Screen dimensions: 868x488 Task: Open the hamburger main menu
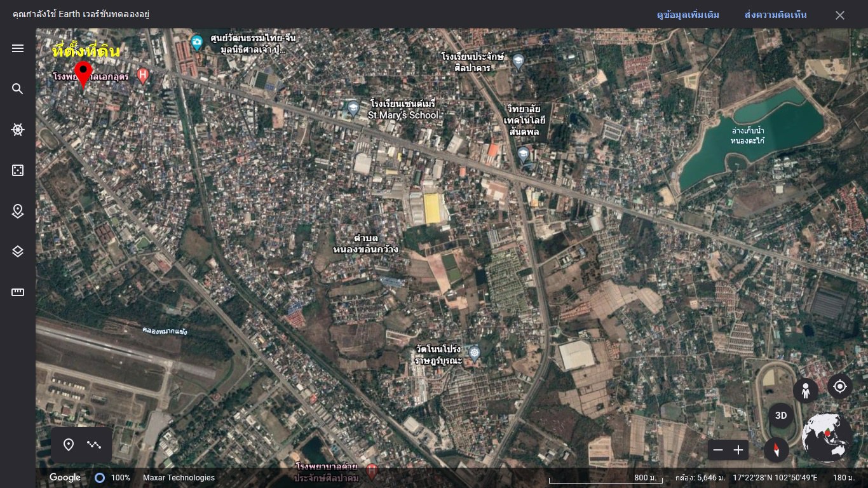[18, 48]
